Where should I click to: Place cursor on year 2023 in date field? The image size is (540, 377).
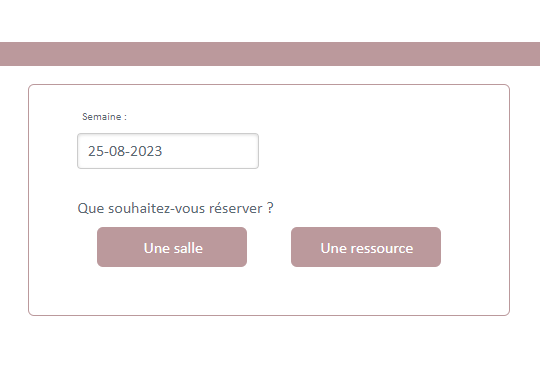[x=146, y=151]
